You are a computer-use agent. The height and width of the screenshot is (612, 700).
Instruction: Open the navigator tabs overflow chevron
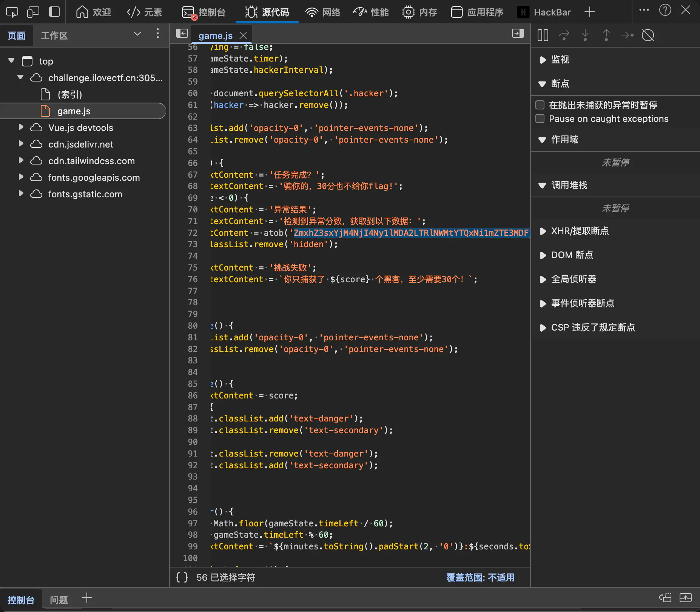(x=137, y=34)
